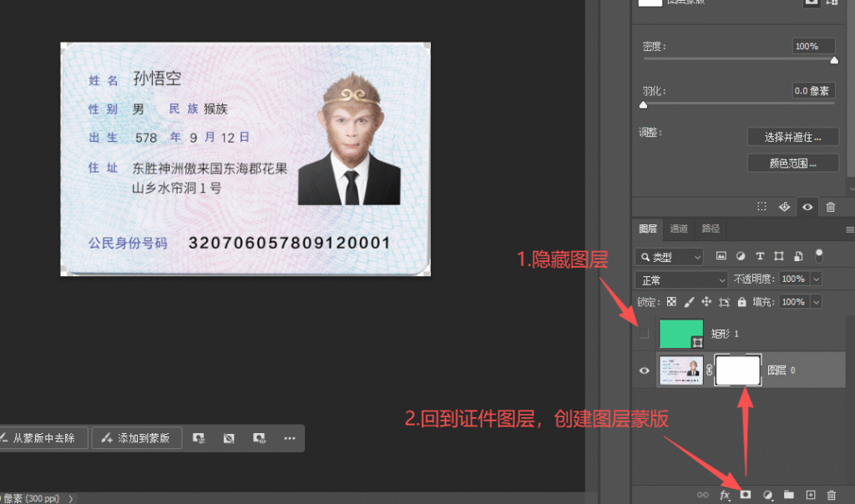Click 添加到蒙版 button
Screen dimensions: 855x504
[x=136, y=438]
